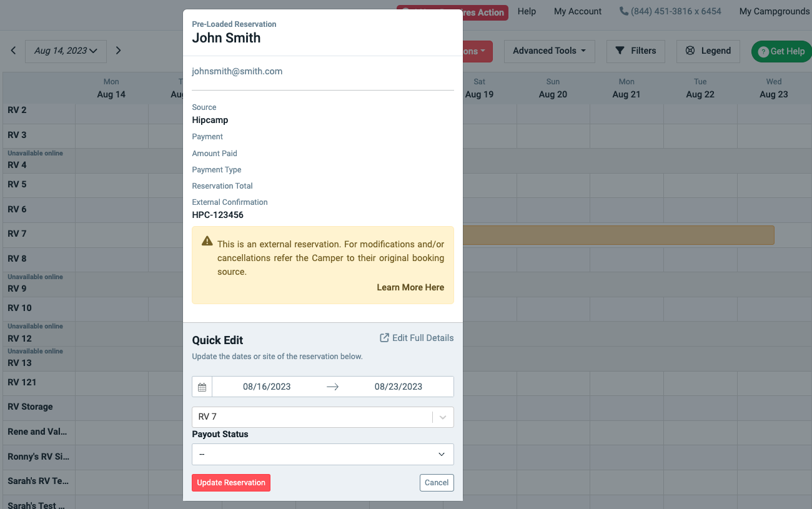Click the Wed Aug 23 column header

pos(774,88)
